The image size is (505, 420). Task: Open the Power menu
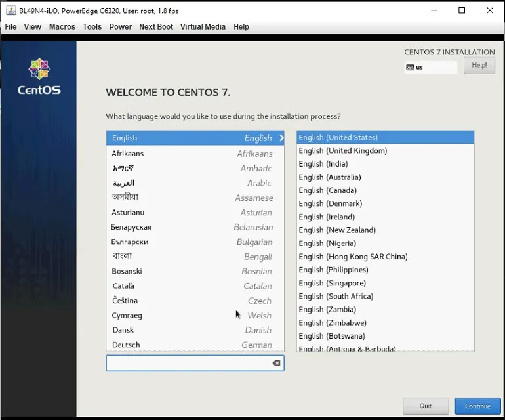(x=121, y=27)
